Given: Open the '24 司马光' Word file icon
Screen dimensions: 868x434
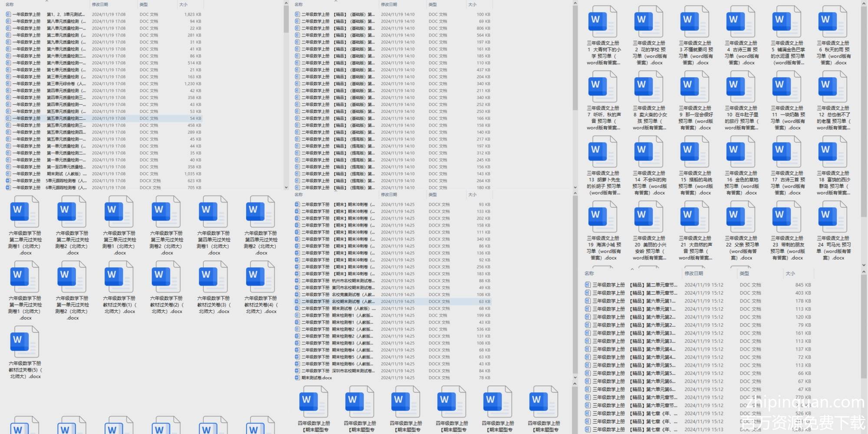Looking at the screenshot, I should coord(833,217).
